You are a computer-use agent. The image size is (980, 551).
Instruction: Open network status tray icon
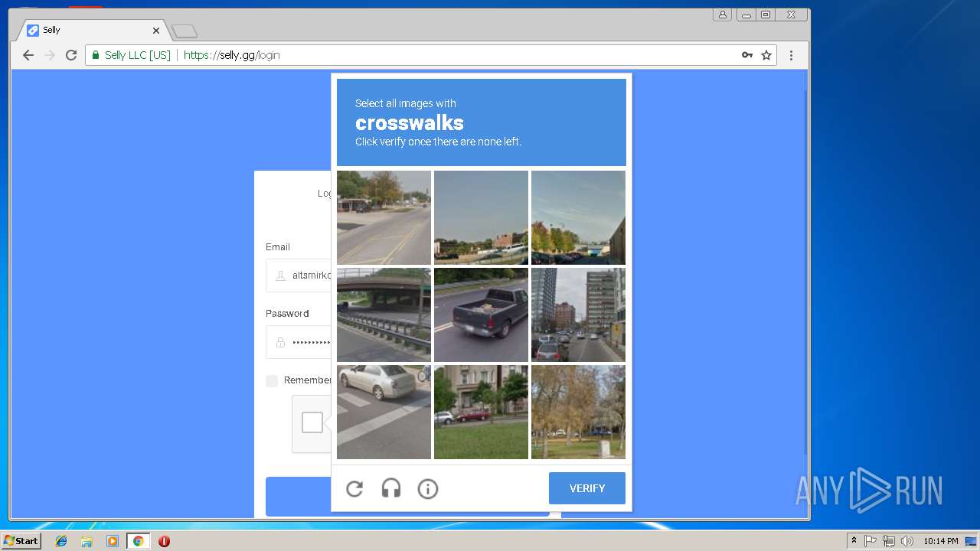(889, 541)
